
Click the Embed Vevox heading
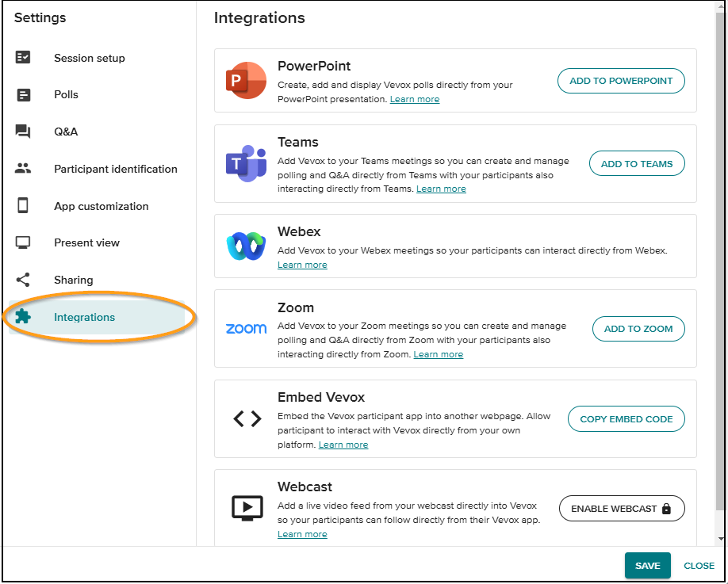tap(321, 397)
